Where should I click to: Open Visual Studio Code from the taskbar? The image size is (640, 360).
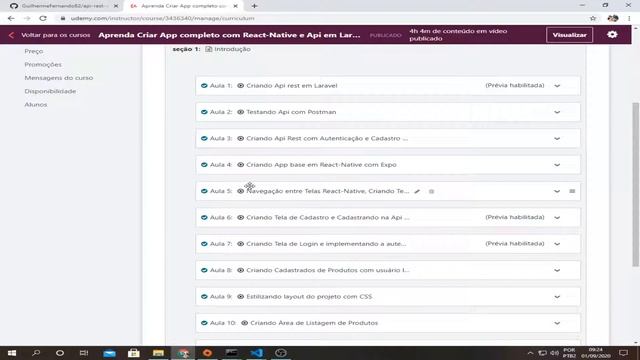[256, 353]
